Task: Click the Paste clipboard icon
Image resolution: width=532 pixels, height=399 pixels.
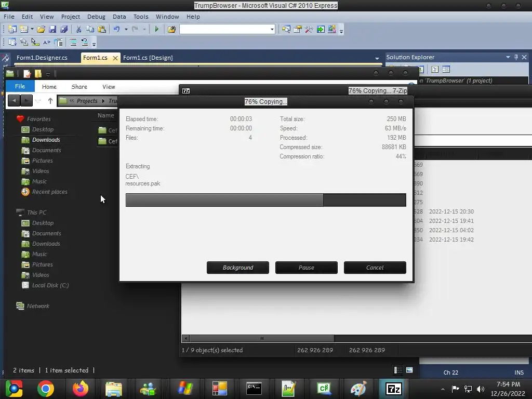Action: click(101, 29)
